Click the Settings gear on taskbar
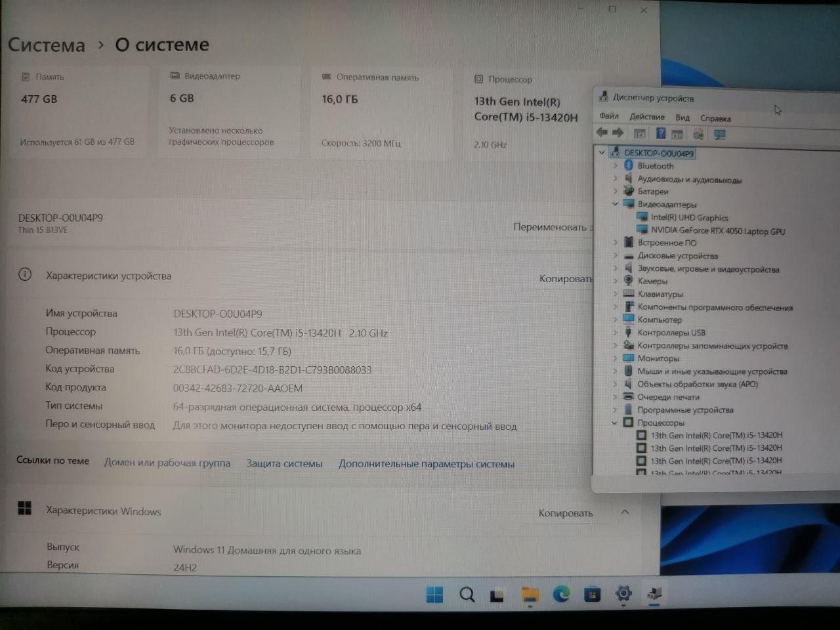The width and height of the screenshot is (840, 630). click(x=623, y=595)
